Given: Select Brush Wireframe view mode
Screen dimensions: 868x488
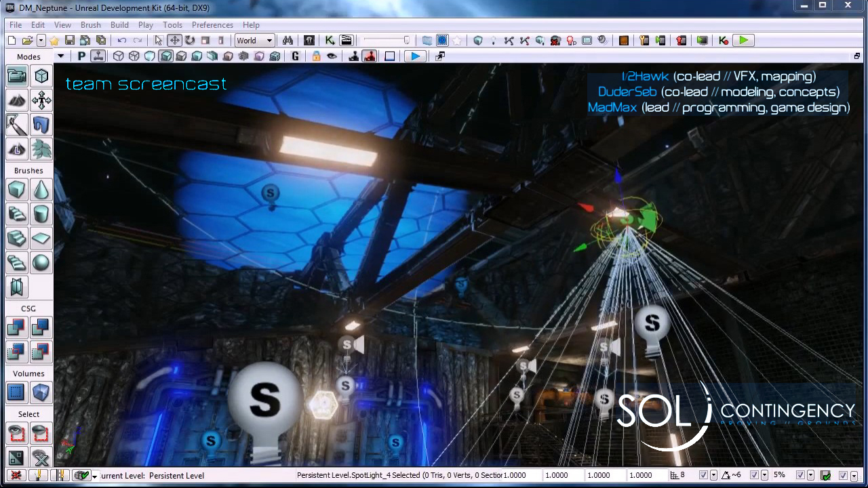Looking at the screenshot, I should 119,56.
